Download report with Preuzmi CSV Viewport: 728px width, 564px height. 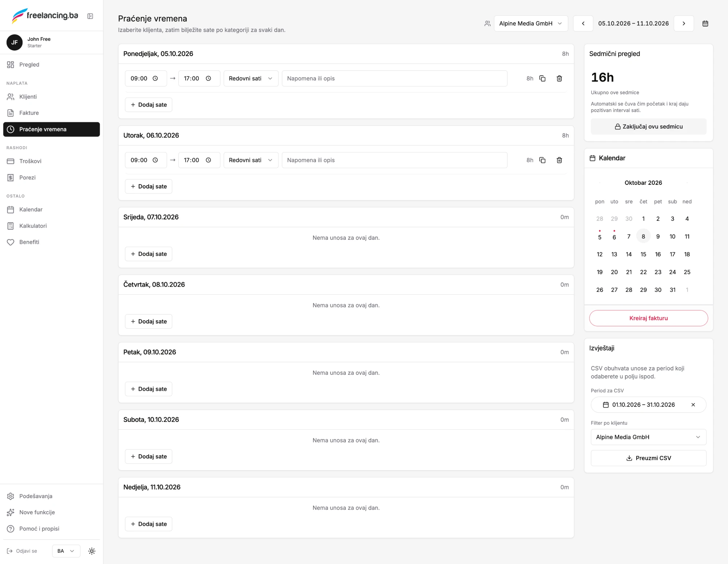pos(648,458)
